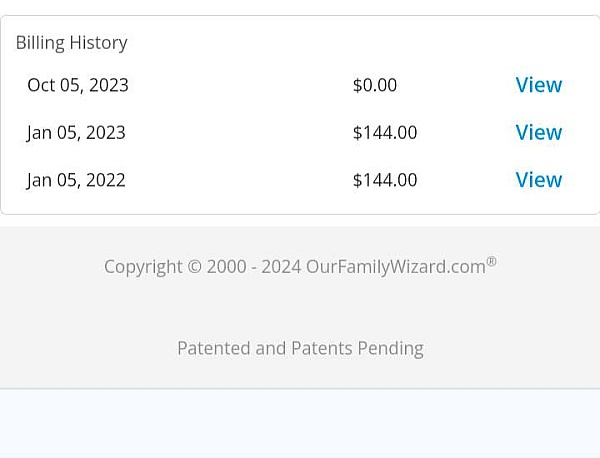This screenshot has height=458, width=600.
Task: Click the light blue strip below the footer
Action: coord(300,423)
